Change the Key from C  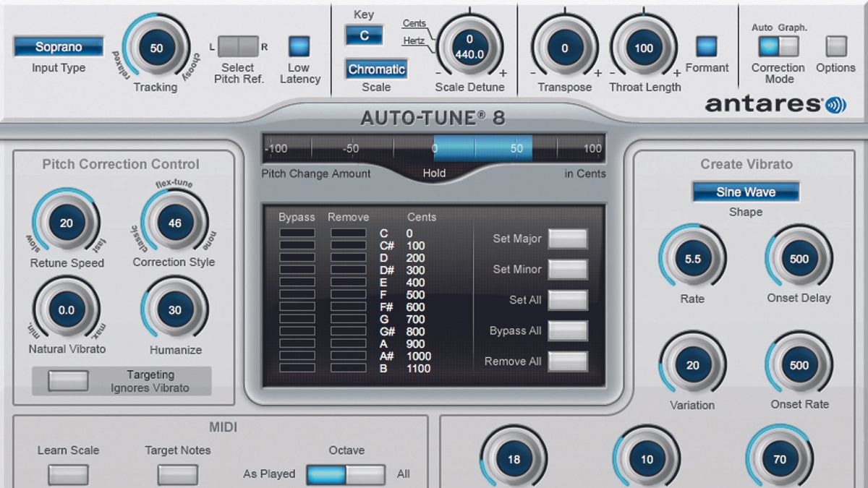364,34
